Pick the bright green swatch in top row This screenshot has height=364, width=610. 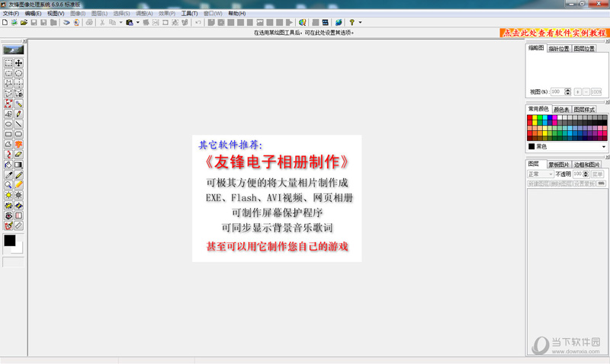[x=540, y=118]
